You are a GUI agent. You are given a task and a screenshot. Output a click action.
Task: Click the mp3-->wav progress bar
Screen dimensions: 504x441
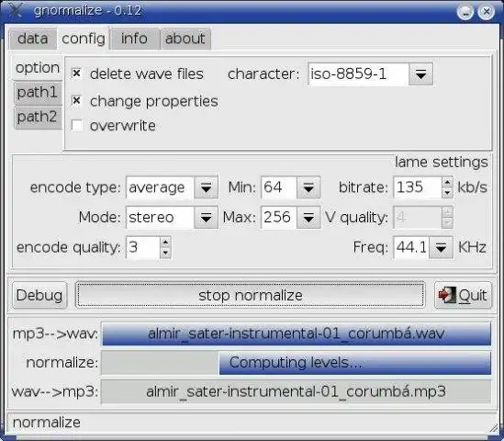pyautogui.click(x=297, y=334)
